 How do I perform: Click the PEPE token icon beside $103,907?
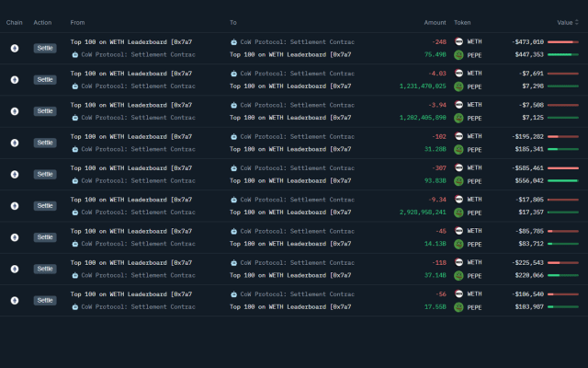pos(458,307)
